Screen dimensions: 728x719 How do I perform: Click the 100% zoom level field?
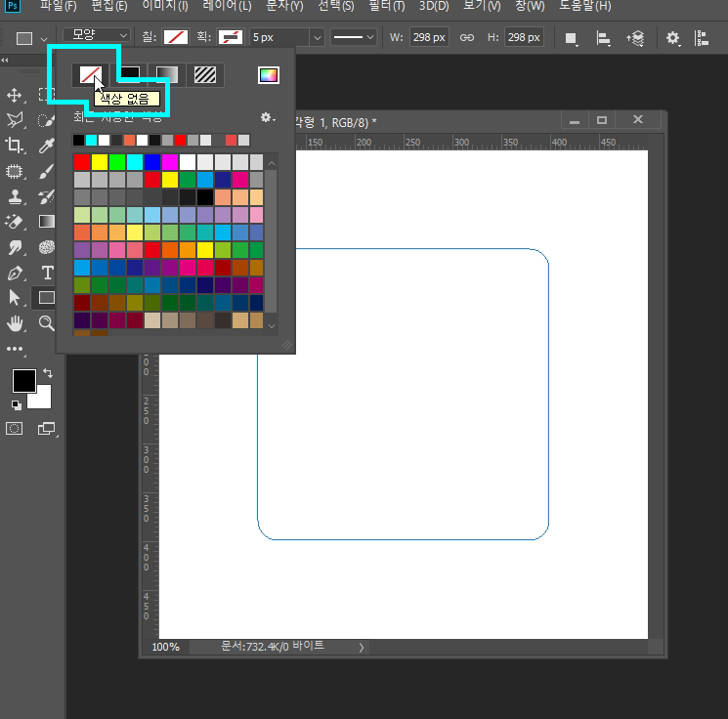click(x=166, y=647)
